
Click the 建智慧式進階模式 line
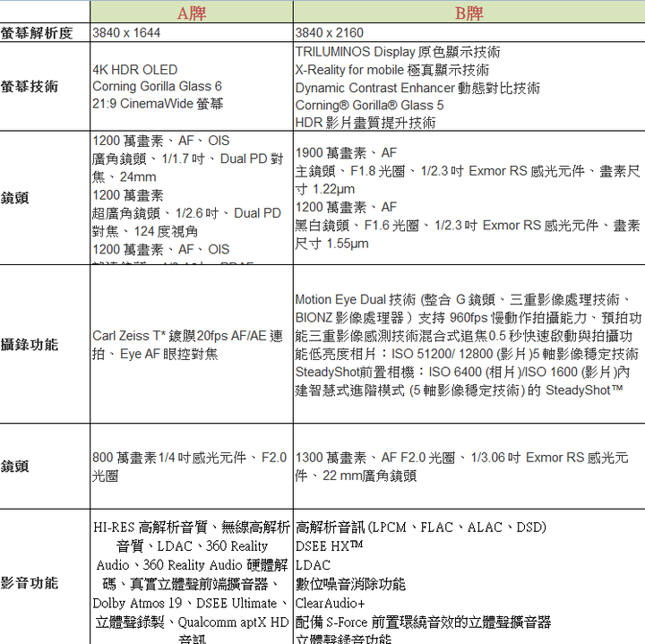point(459,390)
